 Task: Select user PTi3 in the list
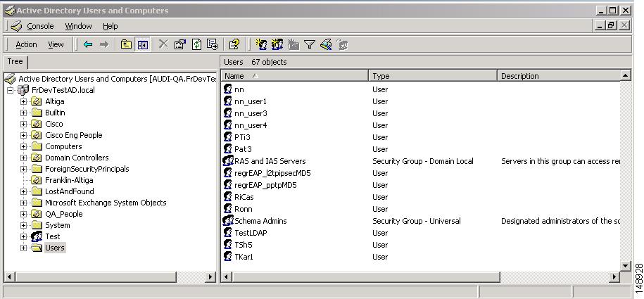coord(242,136)
